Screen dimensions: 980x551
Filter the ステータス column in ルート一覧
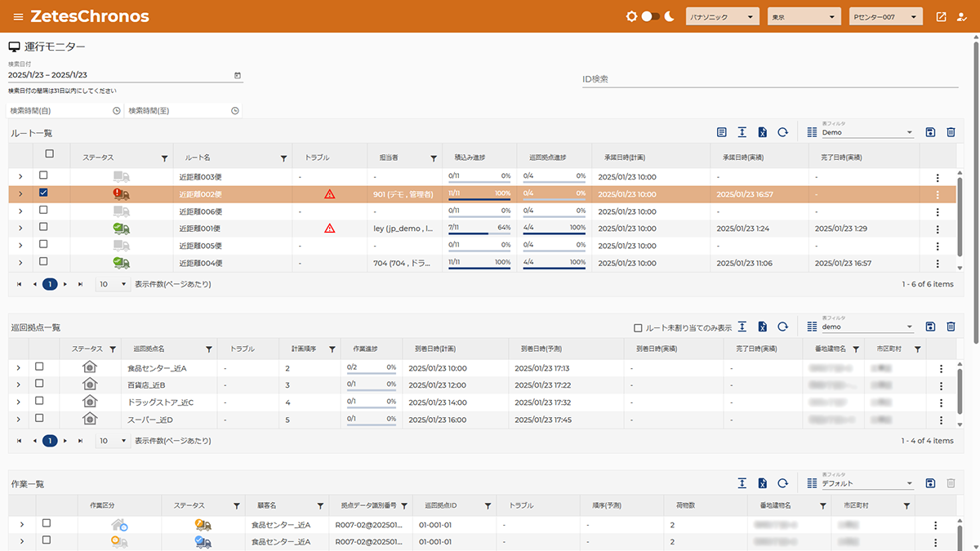click(164, 158)
